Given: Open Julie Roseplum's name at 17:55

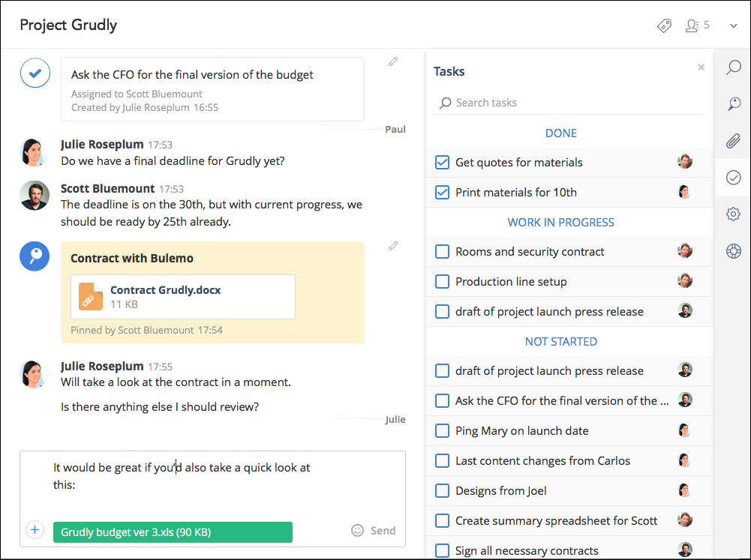Looking at the screenshot, I should [x=102, y=366].
